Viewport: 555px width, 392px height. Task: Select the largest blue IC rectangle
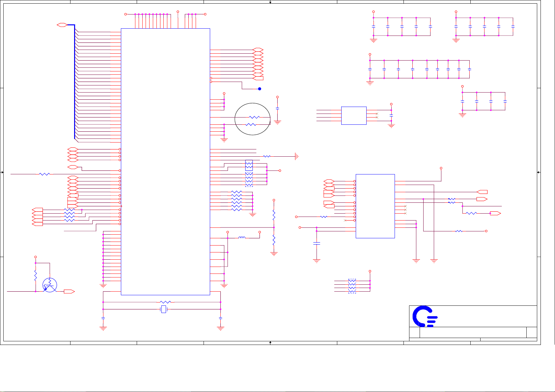(165, 162)
